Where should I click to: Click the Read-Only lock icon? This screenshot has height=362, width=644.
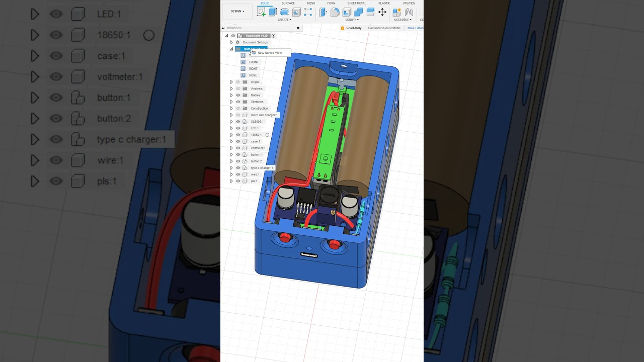point(343,28)
